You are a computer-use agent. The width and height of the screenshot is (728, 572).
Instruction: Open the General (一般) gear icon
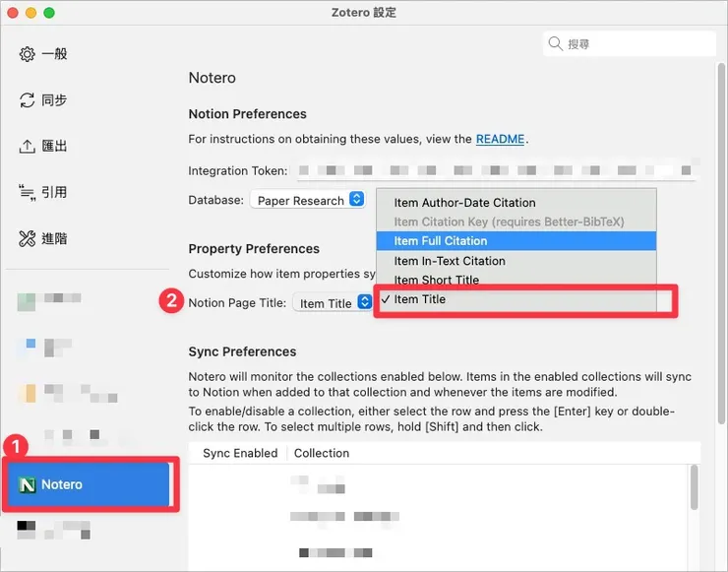[x=27, y=54]
